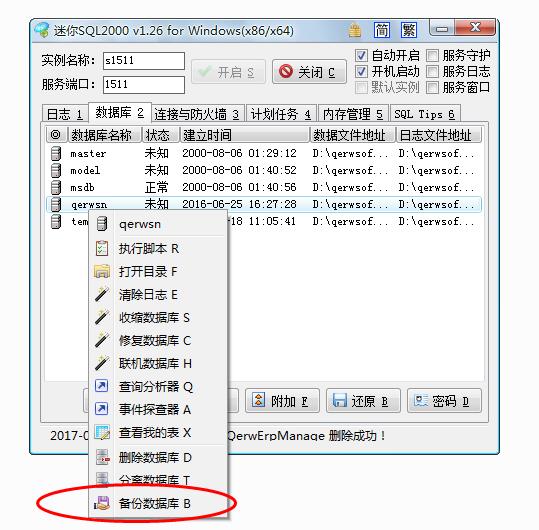This screenshot has height=530, width=539.
Task: Switch to Traditional Chinese with 繁 icon
Action: coord(409,30)
